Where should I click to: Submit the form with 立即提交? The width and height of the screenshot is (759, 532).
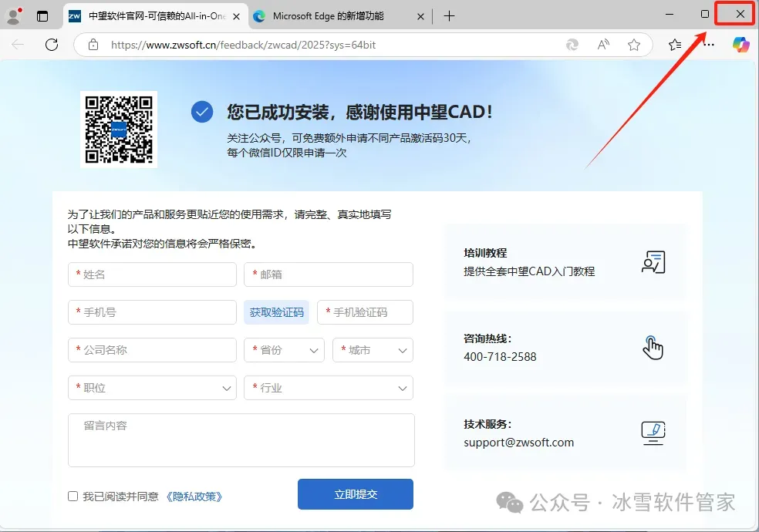click(x=356, y=493)
